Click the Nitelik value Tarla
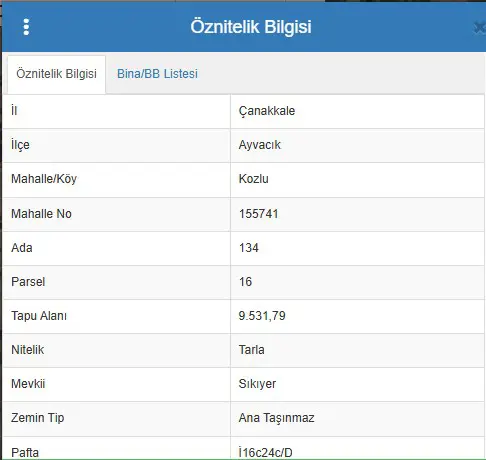This screenshot has height=460, width=486. pos(251,350)
